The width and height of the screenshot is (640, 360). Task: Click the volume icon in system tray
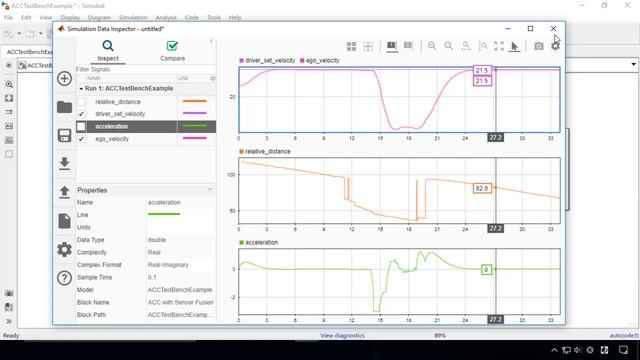pos(578,350)
